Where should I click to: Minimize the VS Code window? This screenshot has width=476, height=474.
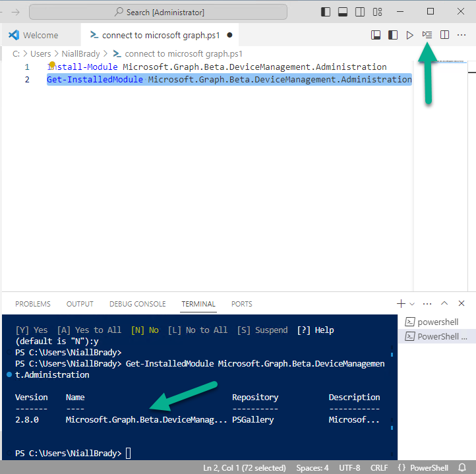point(400,12)
